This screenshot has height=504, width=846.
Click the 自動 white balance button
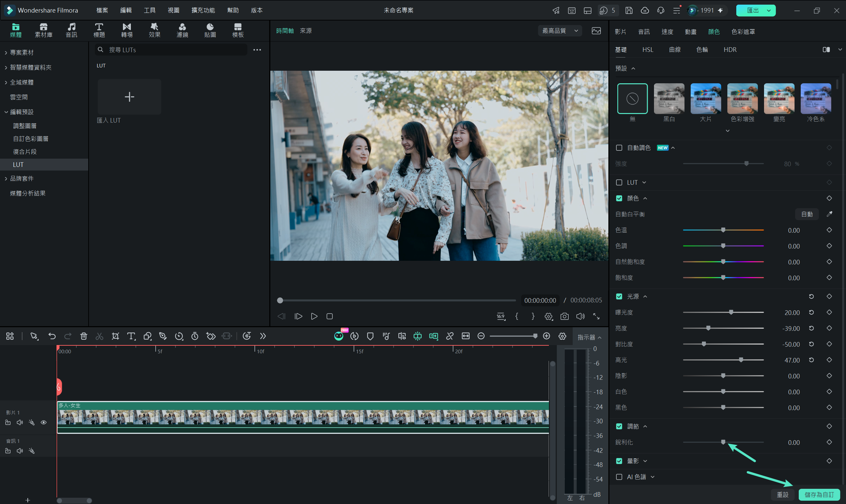807,214
